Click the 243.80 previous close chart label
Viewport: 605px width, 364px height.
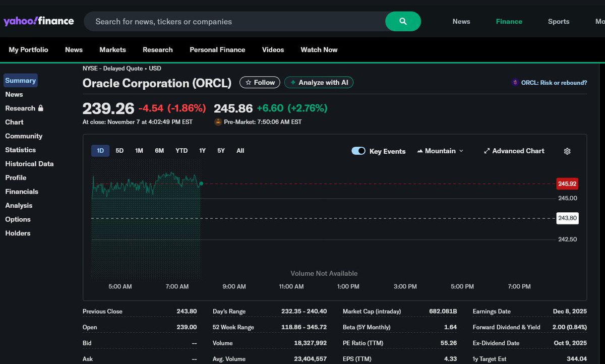pos(567,218)
